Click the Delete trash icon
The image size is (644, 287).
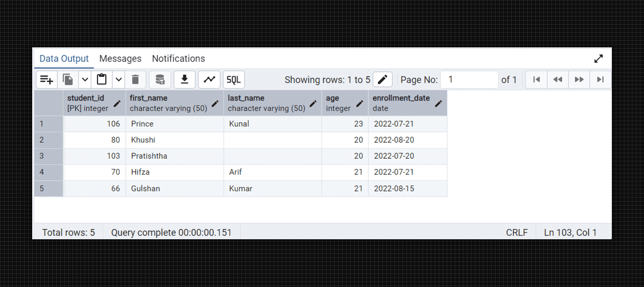pyautogui.click(x=135, y=79)
